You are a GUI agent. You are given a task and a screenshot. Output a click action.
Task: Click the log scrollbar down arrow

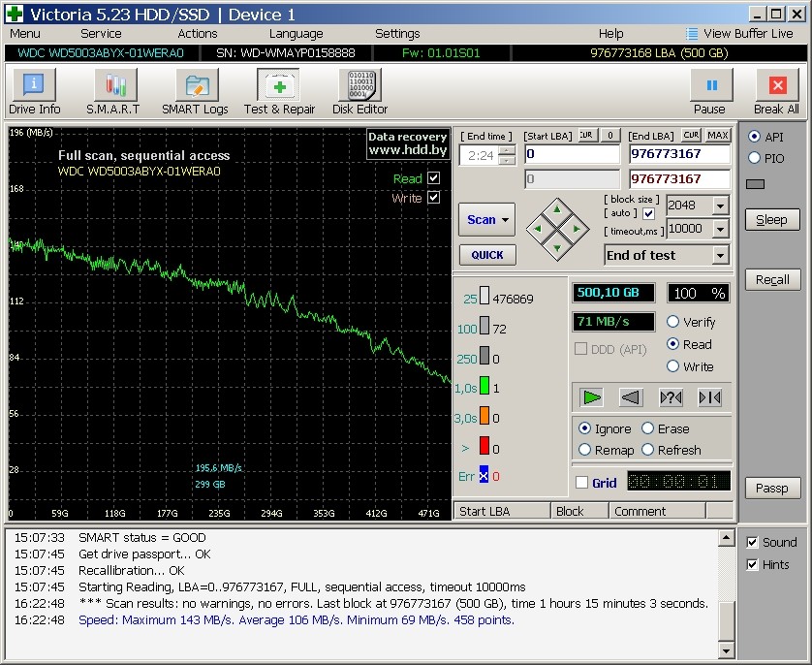coord(726,650)
